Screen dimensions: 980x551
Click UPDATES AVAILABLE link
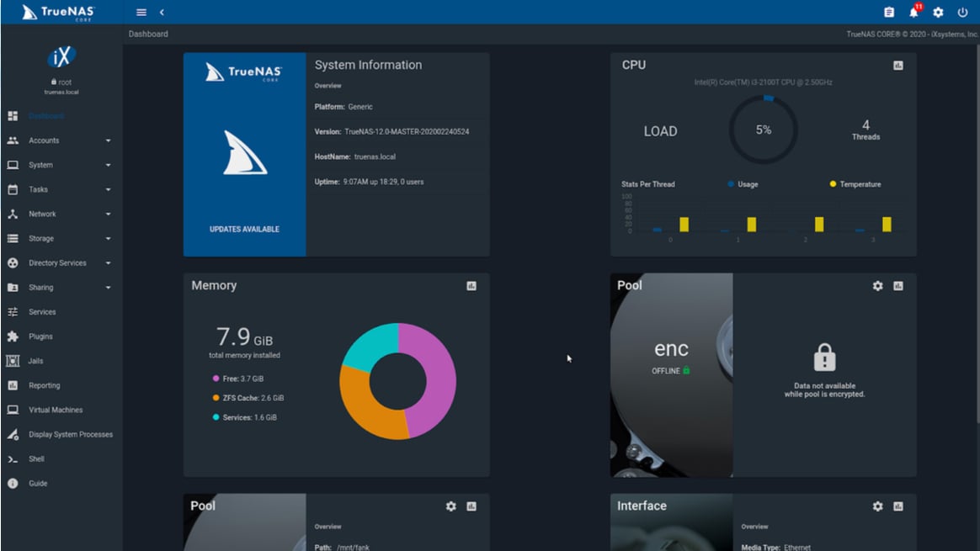pyautogui.click(x=244, y=228)
